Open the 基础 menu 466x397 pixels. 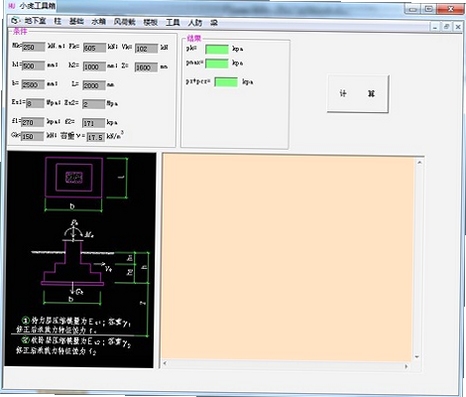tap(76, 22)
